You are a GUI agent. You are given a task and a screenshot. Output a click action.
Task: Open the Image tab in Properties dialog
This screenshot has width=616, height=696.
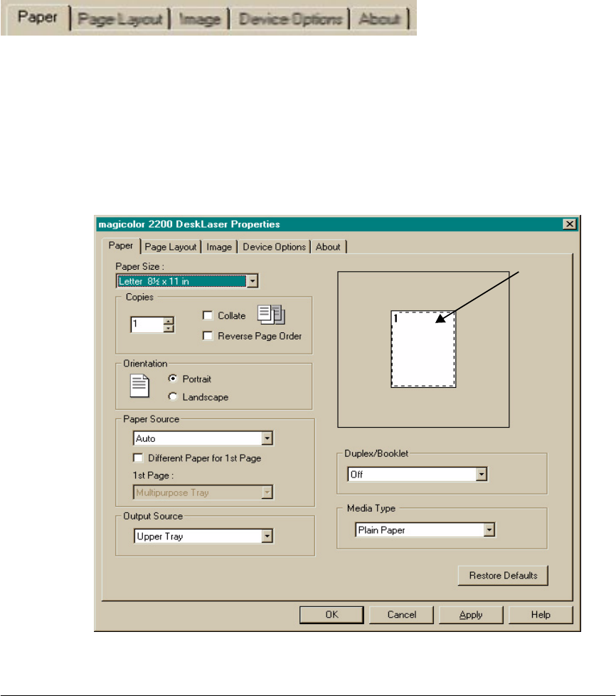[x=219, y=247]
